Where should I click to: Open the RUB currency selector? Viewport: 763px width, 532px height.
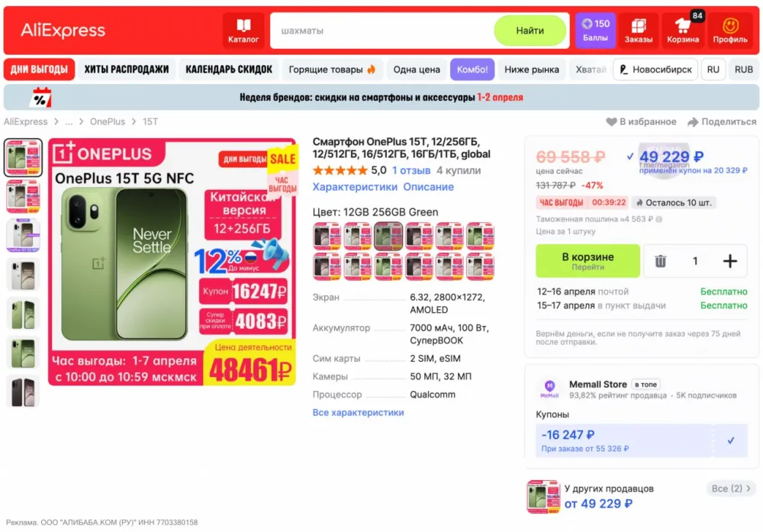pyautogui.click(x=743, y=69)
